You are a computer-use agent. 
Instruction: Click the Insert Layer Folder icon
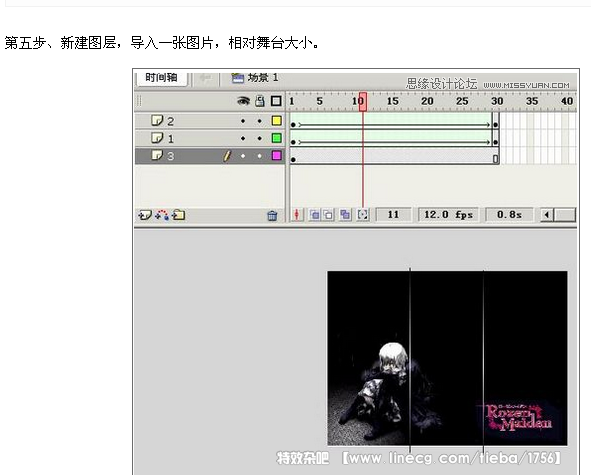coord(179,215)
